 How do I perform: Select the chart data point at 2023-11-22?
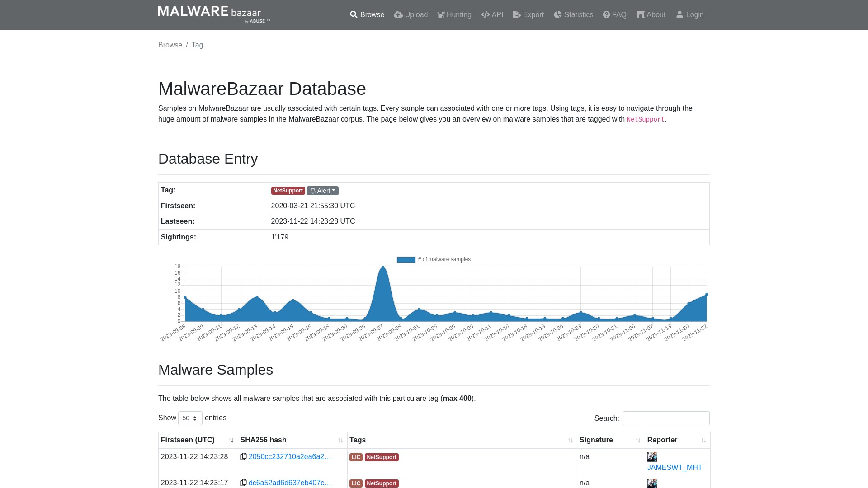click(x=707, y=295)
